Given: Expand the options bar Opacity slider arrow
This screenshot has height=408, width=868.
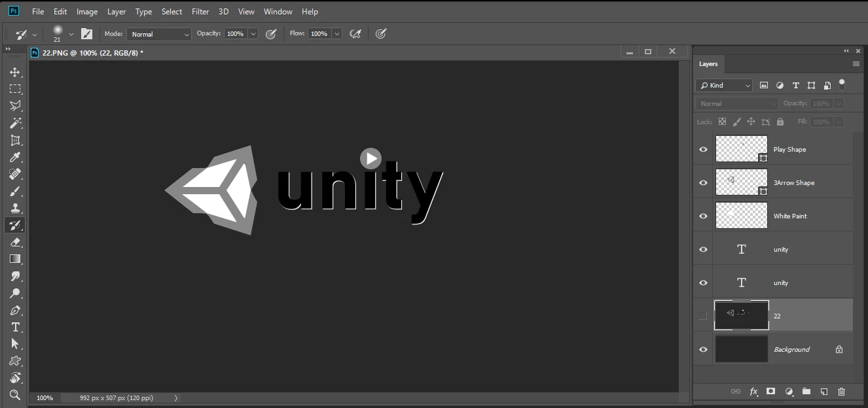Looking at the screenshot, I should (x=253, y=34).
